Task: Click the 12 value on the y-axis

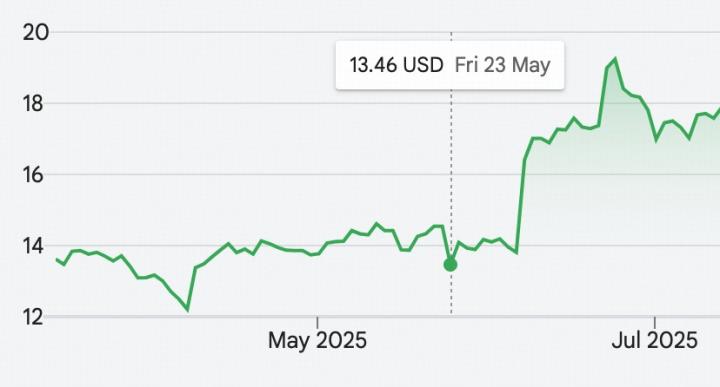Action: [x=33, y=317]
